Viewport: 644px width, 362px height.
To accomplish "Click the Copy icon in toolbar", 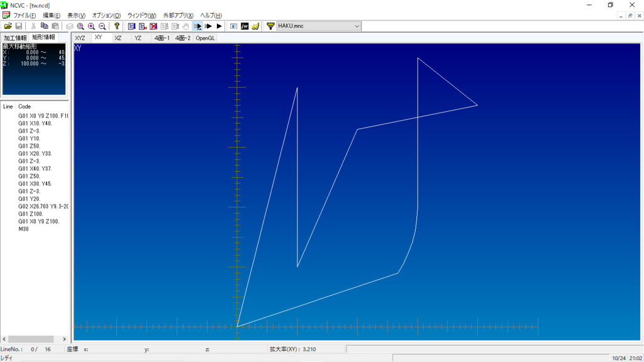I will (45, 26).
